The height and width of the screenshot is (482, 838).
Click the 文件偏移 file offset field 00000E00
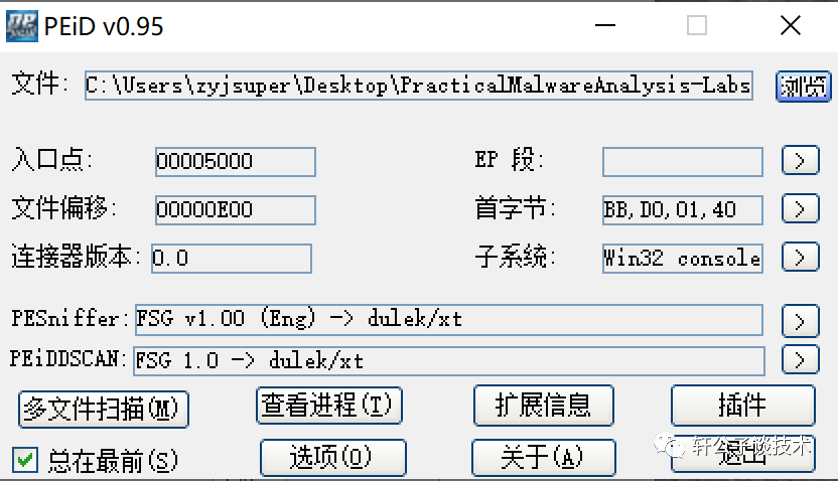coord(235,210)
